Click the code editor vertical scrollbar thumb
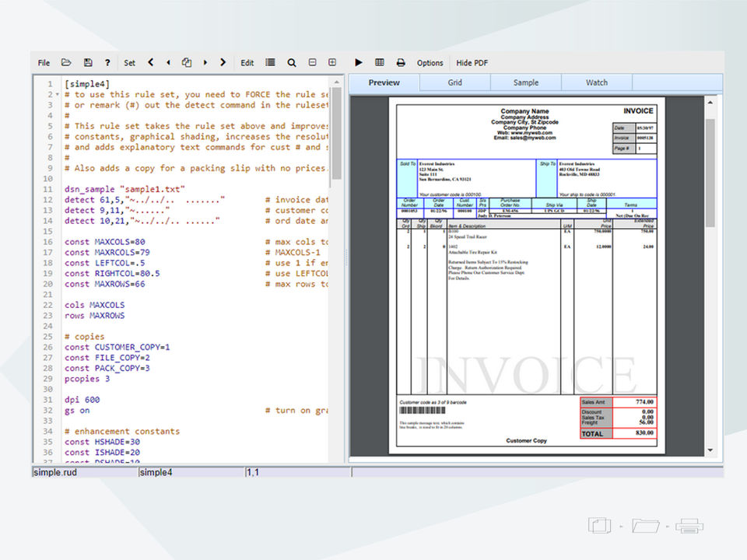 tap(336, 133)
